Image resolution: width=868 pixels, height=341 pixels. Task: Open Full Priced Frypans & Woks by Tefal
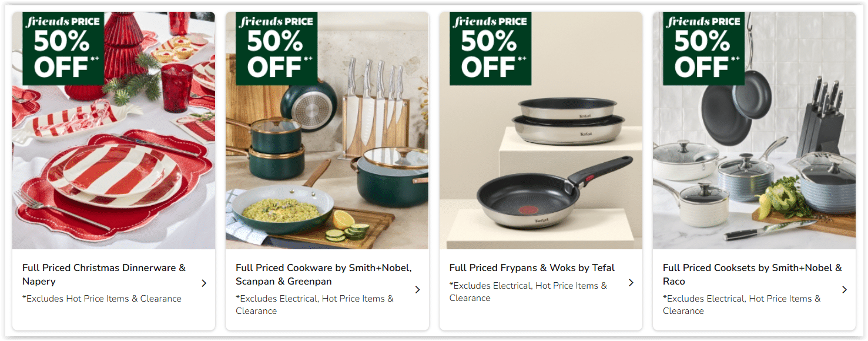(x=532, y=268)
